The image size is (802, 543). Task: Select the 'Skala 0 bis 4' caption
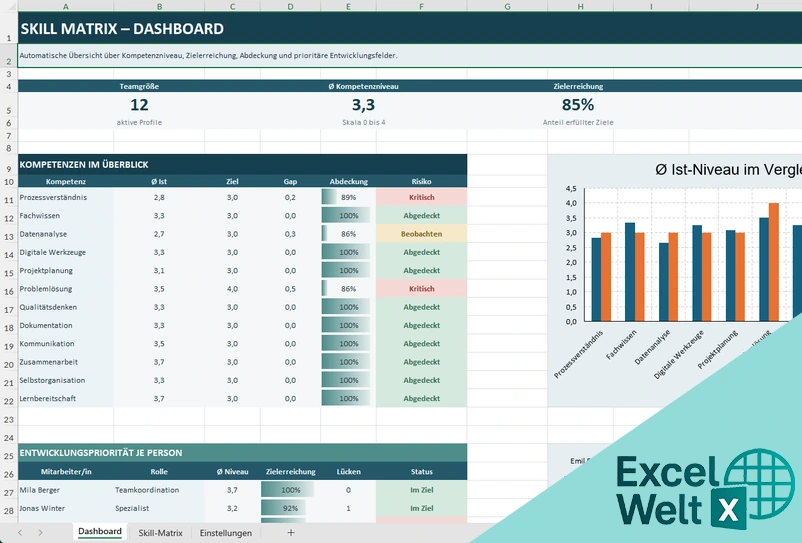coord(363,123)
